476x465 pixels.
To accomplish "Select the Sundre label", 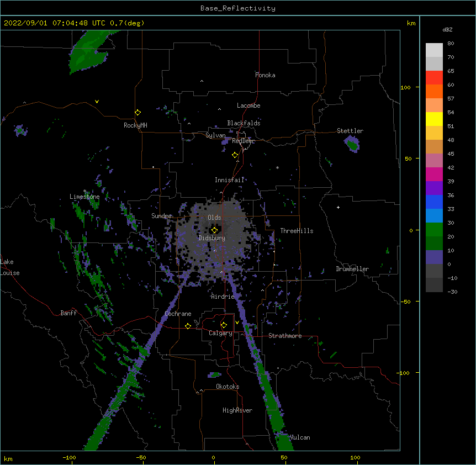I will (x=161, y=216).
